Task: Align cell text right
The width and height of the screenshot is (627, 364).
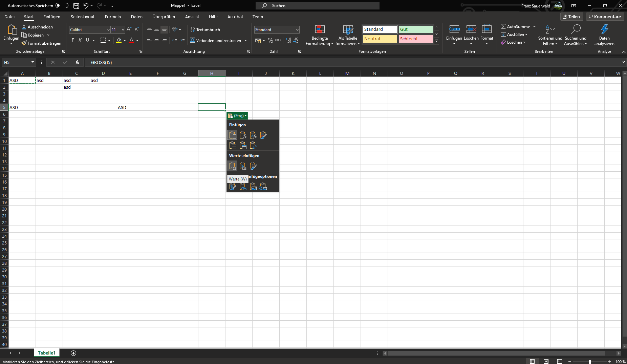Action: (x=164, y=40)
